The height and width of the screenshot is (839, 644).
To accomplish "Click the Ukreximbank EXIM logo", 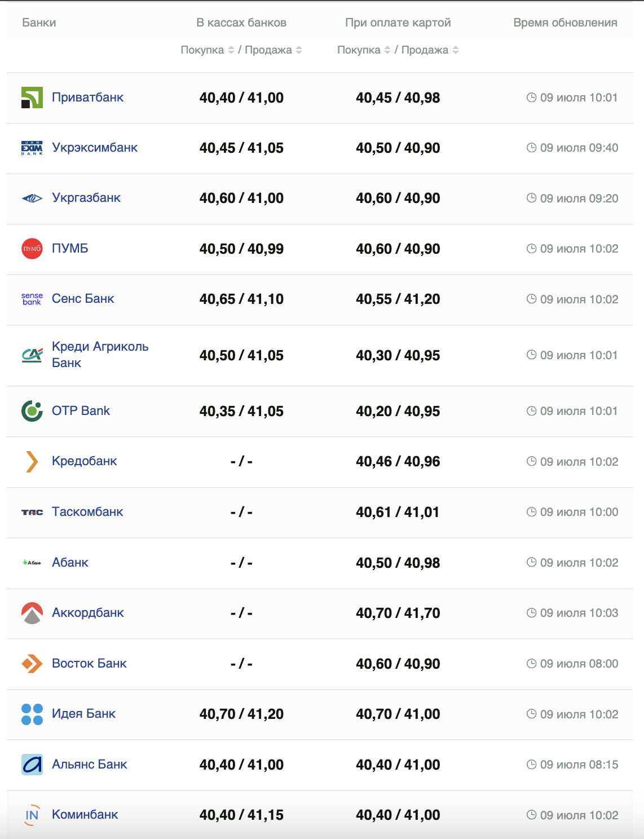I will point(32,148).
